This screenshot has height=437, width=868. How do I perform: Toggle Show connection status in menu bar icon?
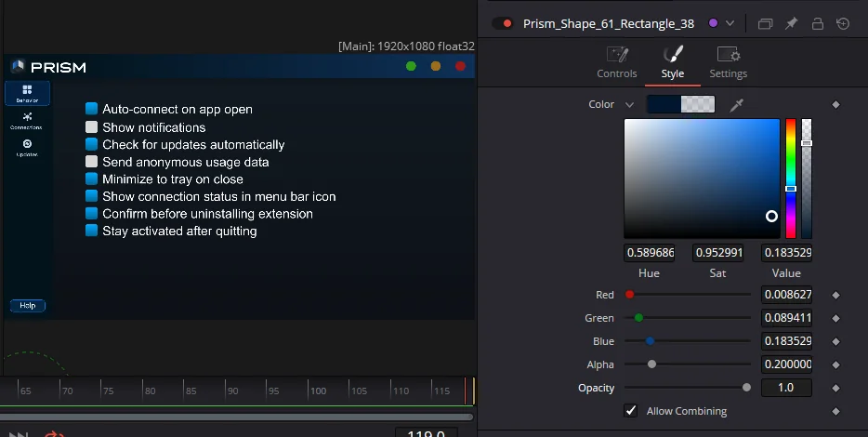(x=91, y=196)
